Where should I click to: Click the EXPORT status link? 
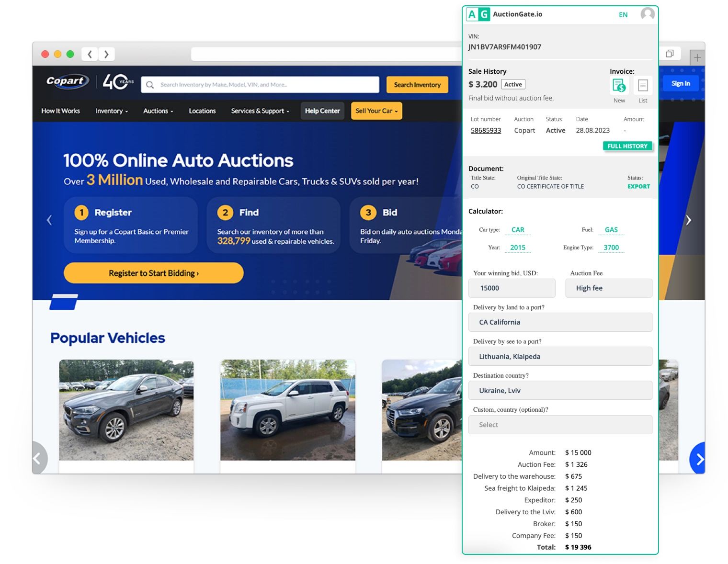point(639,187)
